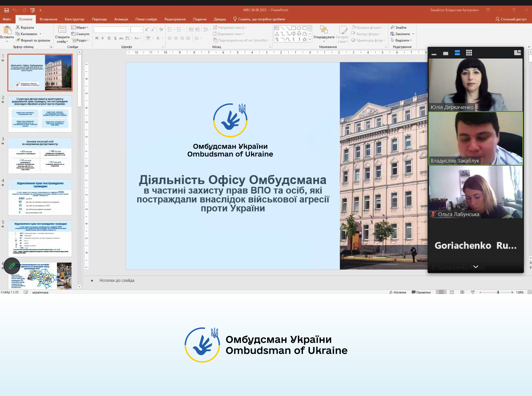Click the Скажіть, що потрібно зробити box
Image resolution: width=532 pixels, height=396 pixels.
tap(259, 19)
